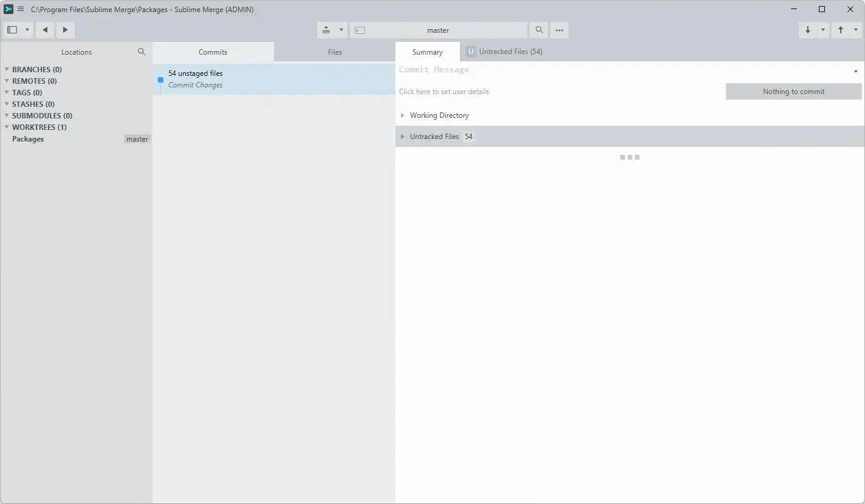Open the stash options dropdown arrow

341,30
